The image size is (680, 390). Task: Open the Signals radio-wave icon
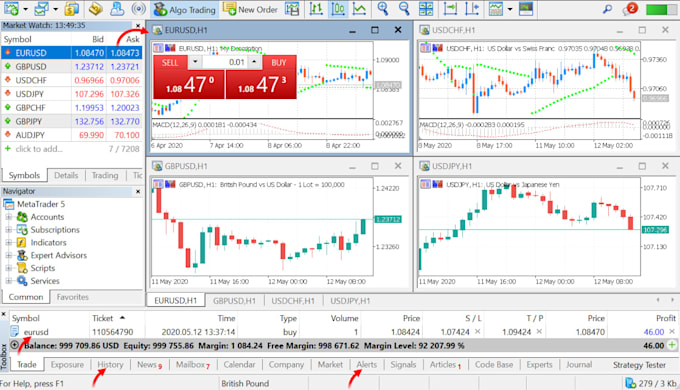coord(138,9)
